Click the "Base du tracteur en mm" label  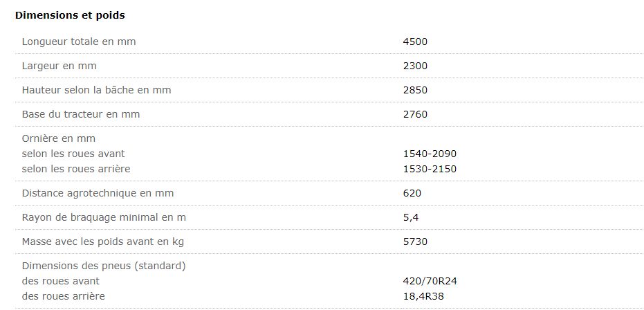pos(81,114)
